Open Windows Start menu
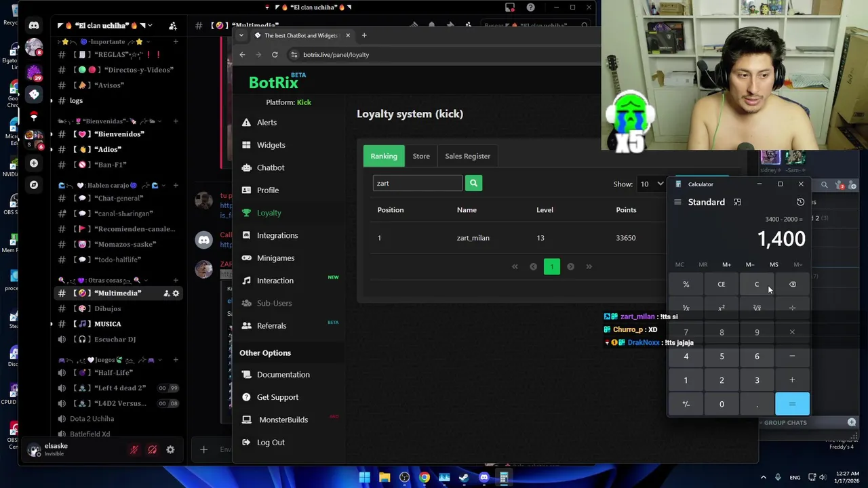 [x=364, y=477]
